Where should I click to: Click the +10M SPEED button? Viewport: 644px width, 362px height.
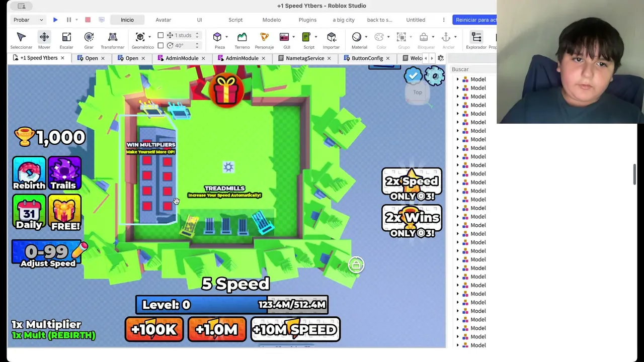295,329
